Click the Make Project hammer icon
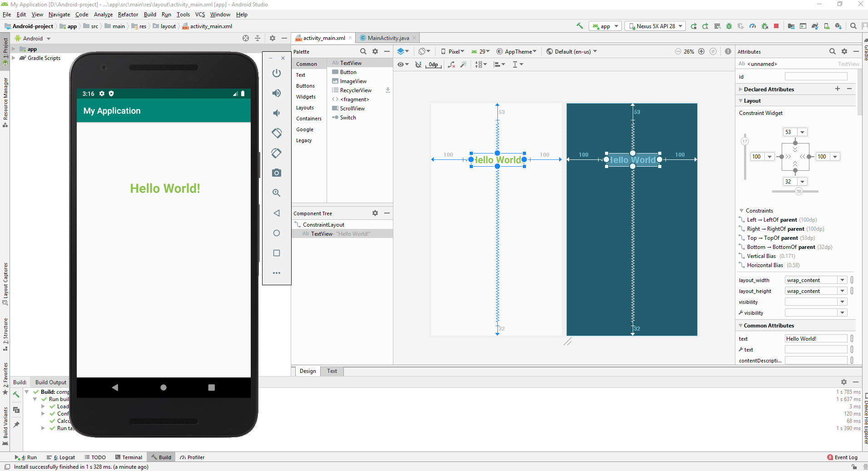868x471 pixels. [x=580, y=26]
